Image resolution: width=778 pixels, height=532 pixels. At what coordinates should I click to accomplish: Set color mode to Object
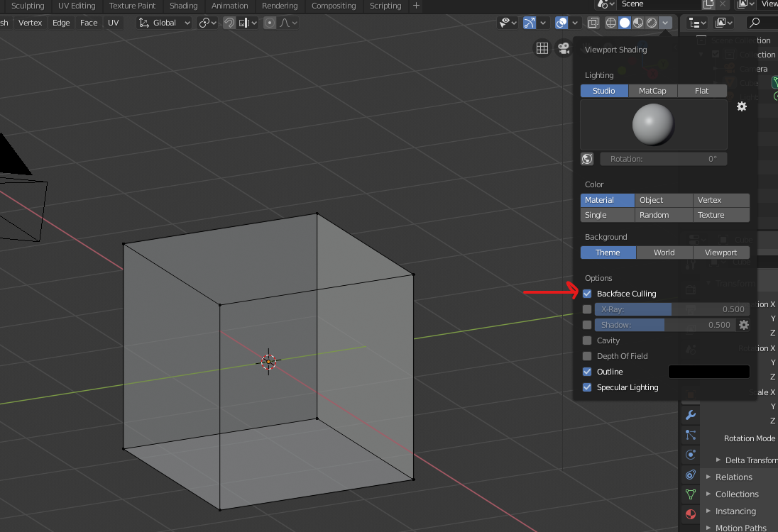(x=664, y=200)
